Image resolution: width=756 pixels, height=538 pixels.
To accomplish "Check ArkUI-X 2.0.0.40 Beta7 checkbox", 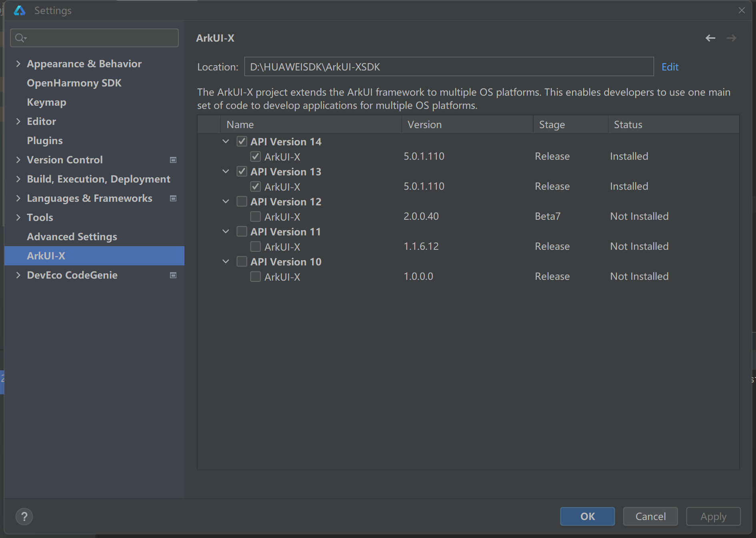I will (x=255, y=217).
